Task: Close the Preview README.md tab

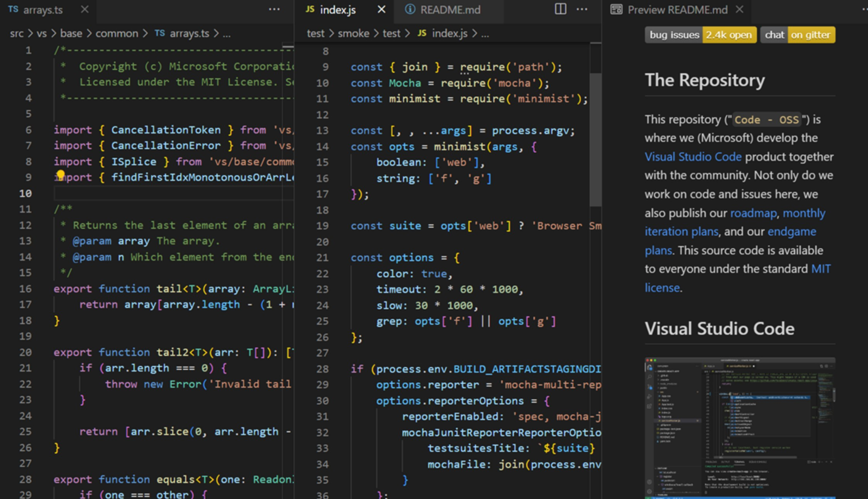Action: coord(739,9)
